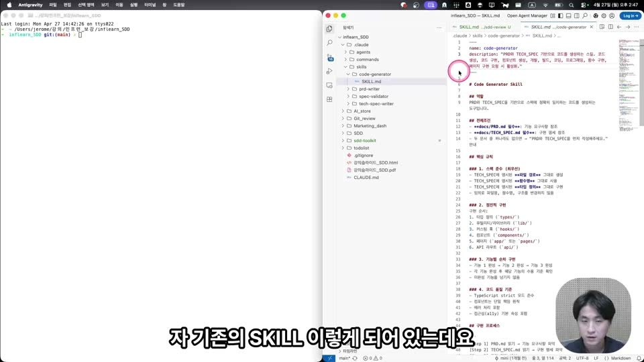
Task: Click the code-generator breadcrumb segment
Action: [x=504, y=36]
